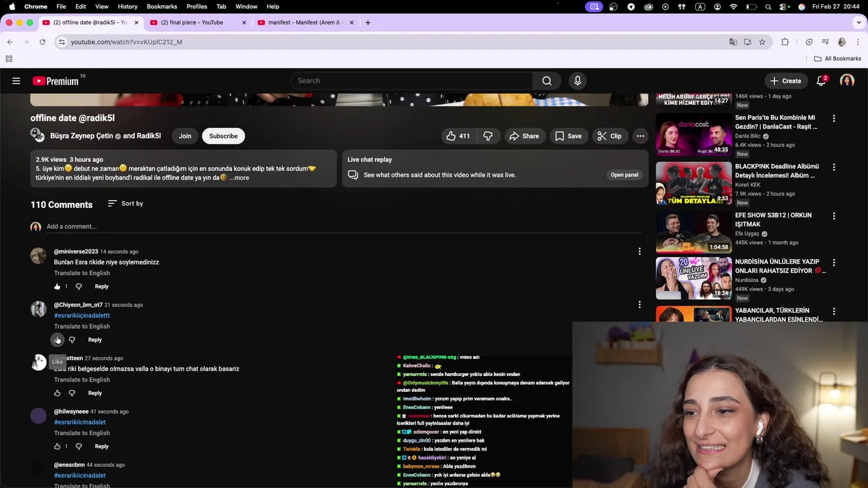The width and height of the screenshot is (868, 488).
Task: Reload the page
Action: pyautogui.click(x=42, y=42)
